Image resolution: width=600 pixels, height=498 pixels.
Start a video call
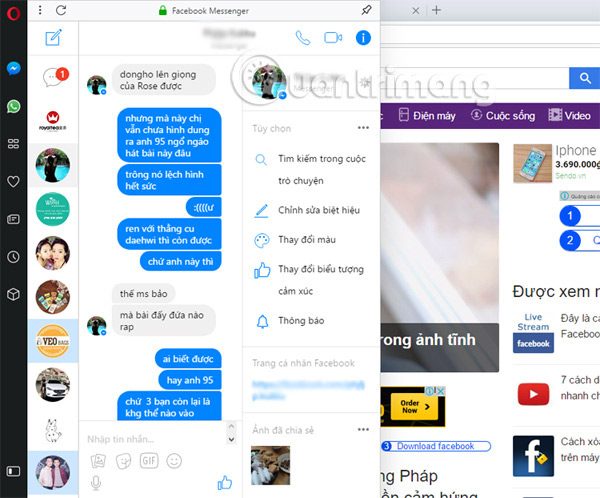[333, 38]
